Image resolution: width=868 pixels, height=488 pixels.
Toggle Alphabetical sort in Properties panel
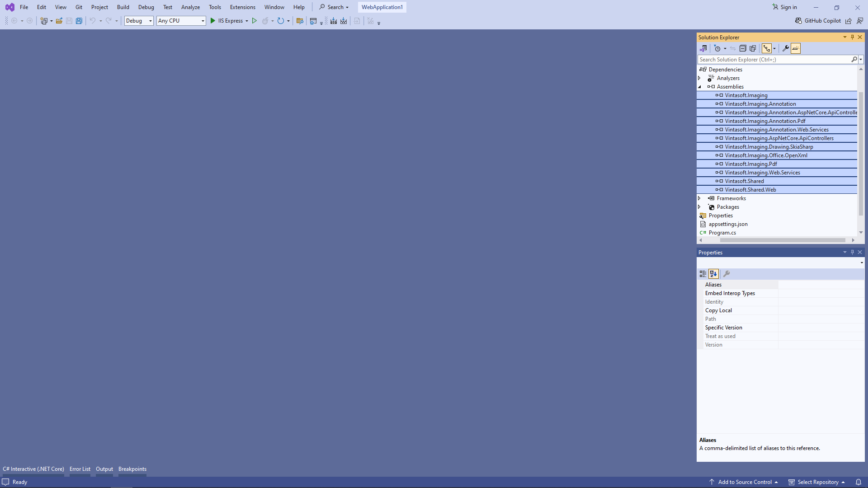(713, 274)
